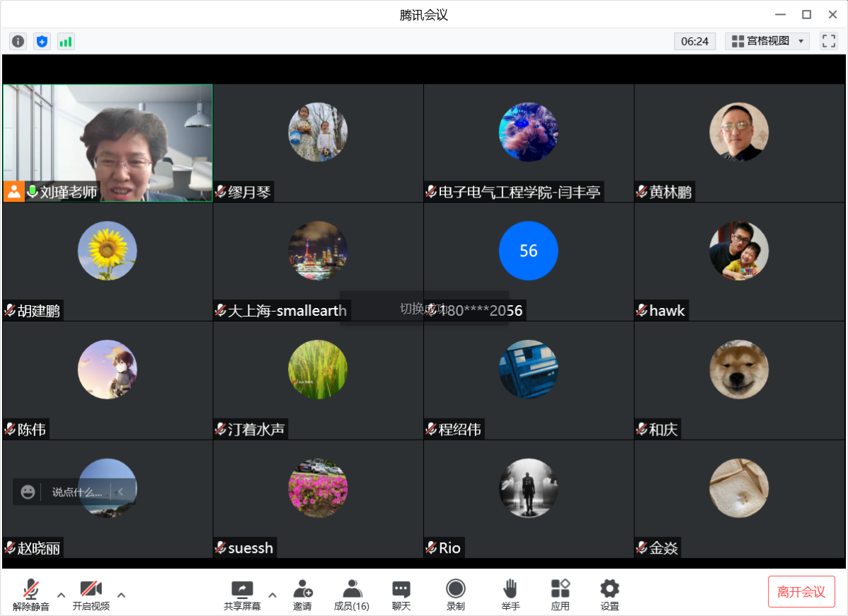Expand share screen options arrow

click(x=273, y=595)
